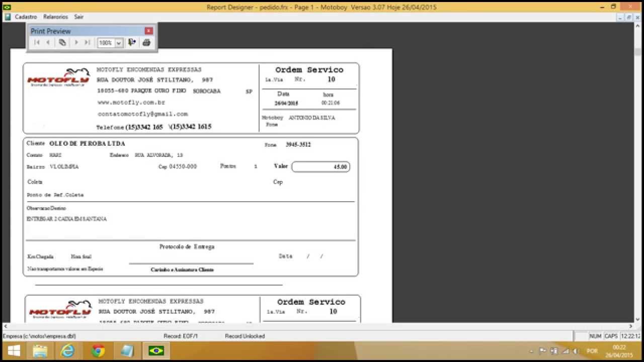Open Windows Start button
The image size is (644, 362).
(14, 350)
